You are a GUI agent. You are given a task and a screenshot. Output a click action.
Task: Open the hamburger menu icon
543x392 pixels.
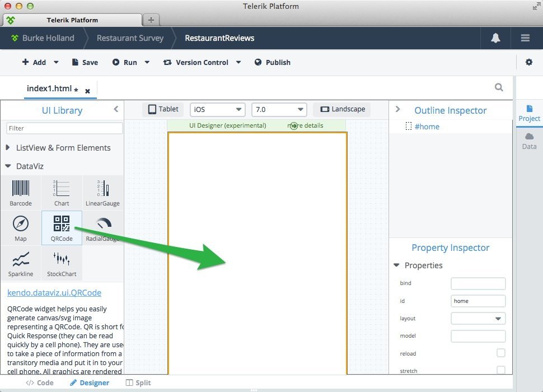click(x=525, y=38)
